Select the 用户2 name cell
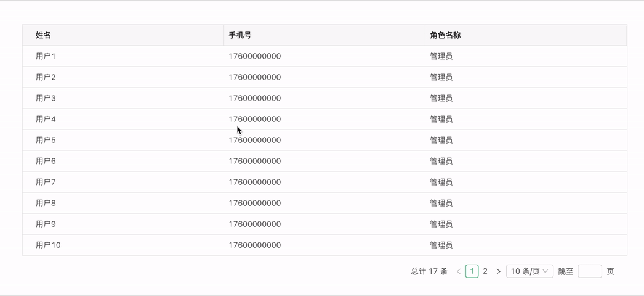Viewport: 644px width, 296px height. point(46,77)
